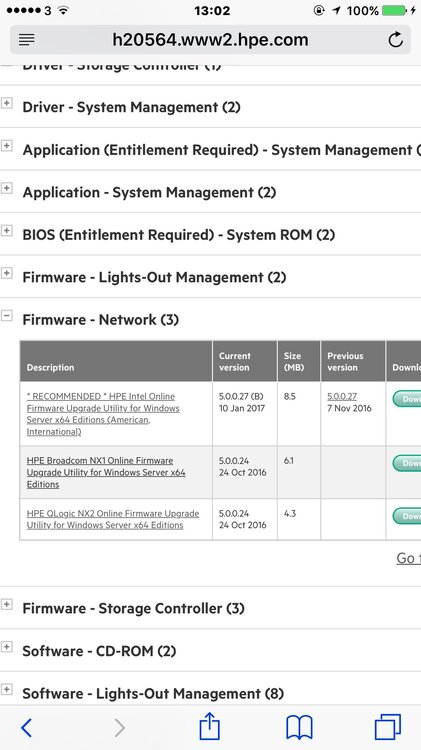Image resolution: width=421 pixels, height=750 pixels.
Task: Go back with the left arrow
Action: 27,728
